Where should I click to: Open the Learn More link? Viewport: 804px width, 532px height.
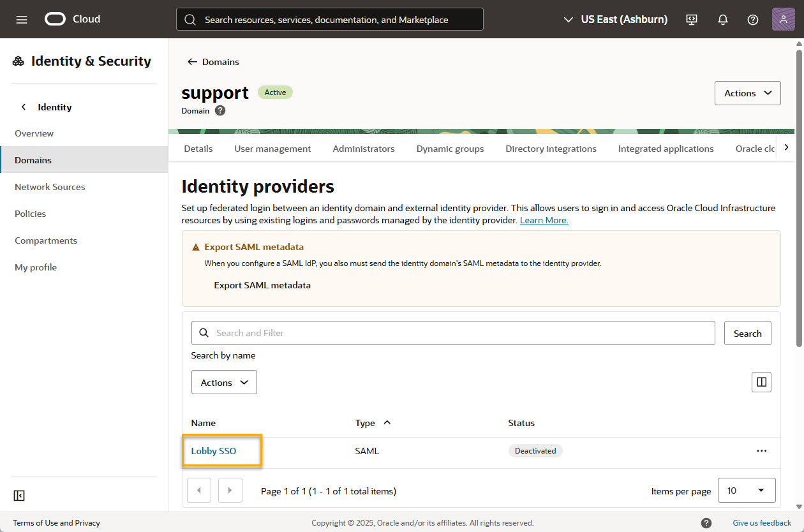pos(544,220)
